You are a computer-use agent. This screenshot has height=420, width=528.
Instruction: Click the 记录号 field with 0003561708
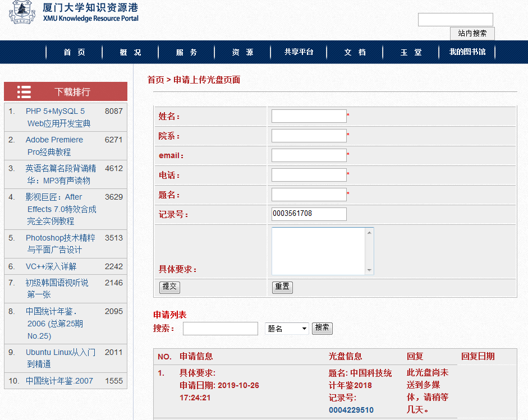pos(309,214)
